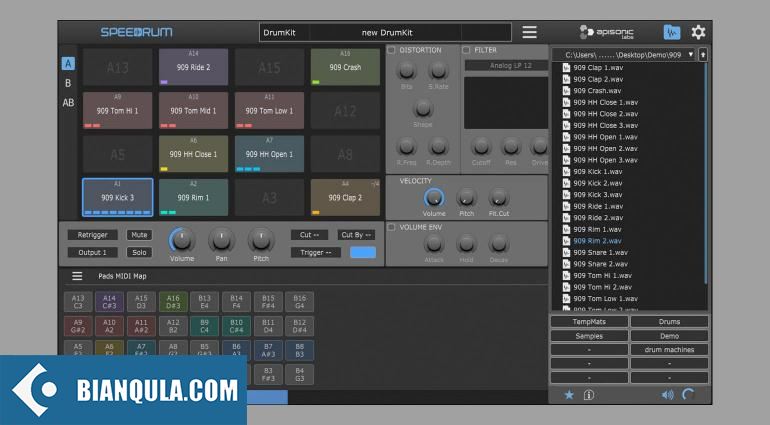Viewport: 770px width, 425px height.
Task: Click the refresh loop icon in browser footer
Action: pyautogui.click(x=688, y=394)
